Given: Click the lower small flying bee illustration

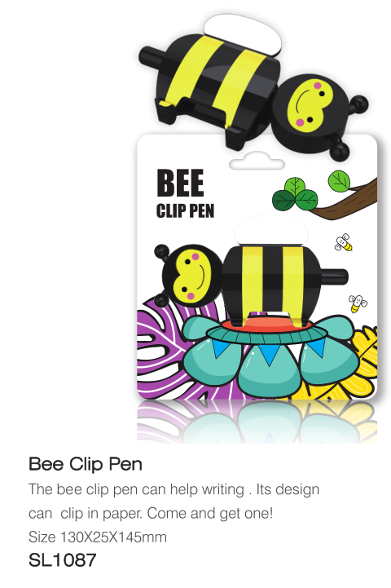Looking at the screenshot, I should 358,303.
